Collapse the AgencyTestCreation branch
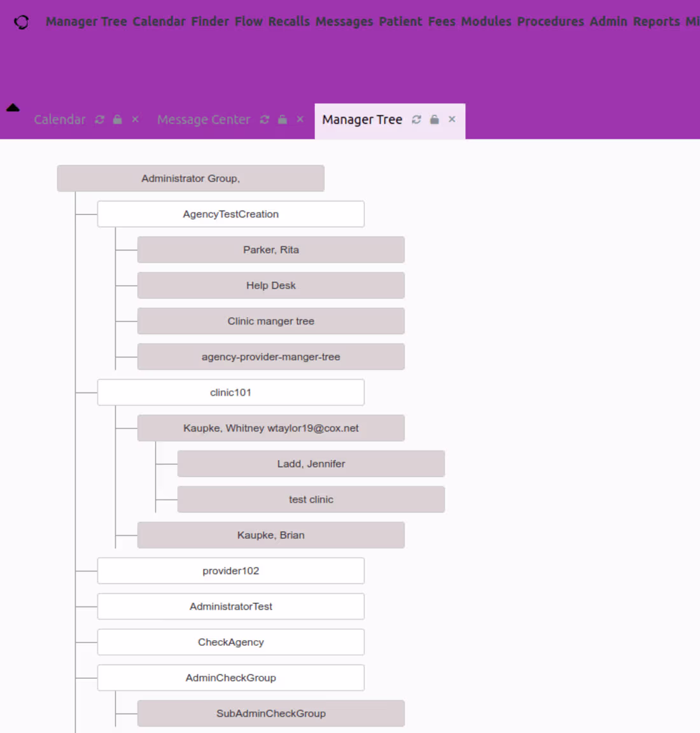 (230, 214)
